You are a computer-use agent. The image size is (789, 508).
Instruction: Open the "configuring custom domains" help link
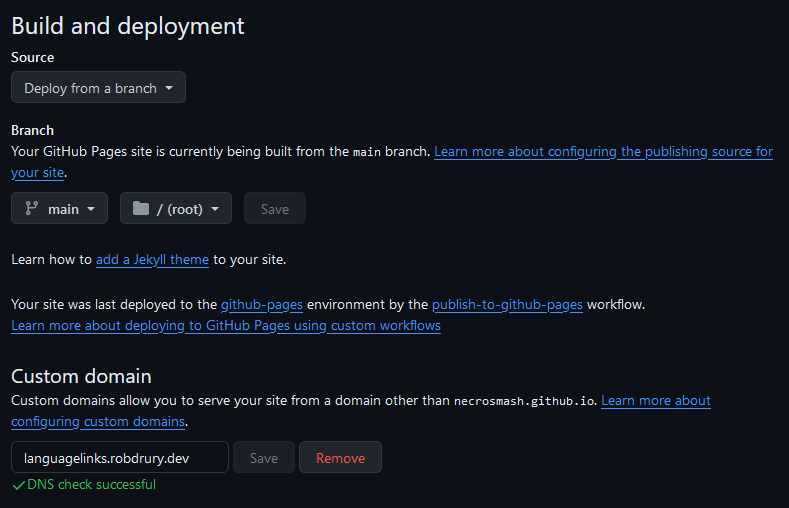(x=98, y=422)
